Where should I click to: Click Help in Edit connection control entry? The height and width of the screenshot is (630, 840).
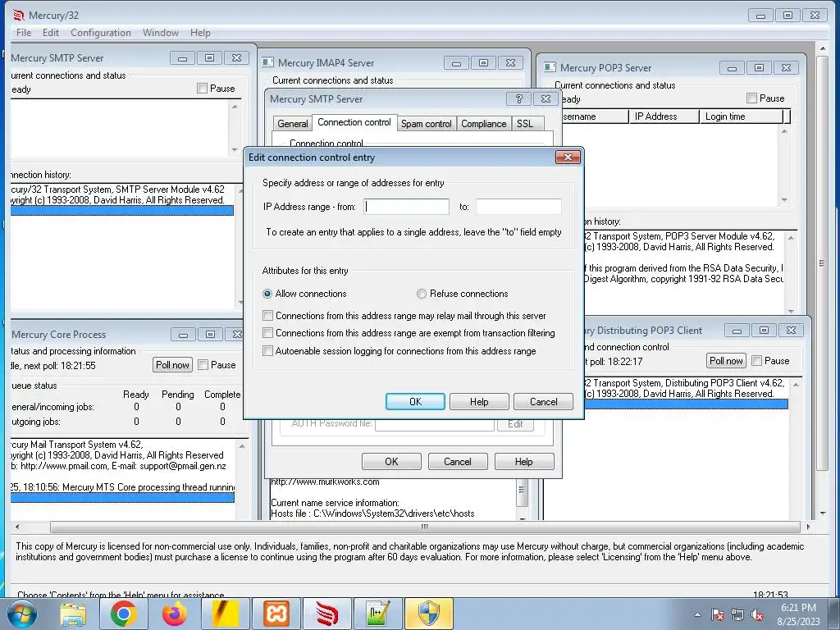pyautogui.click(x=479, y=402)
